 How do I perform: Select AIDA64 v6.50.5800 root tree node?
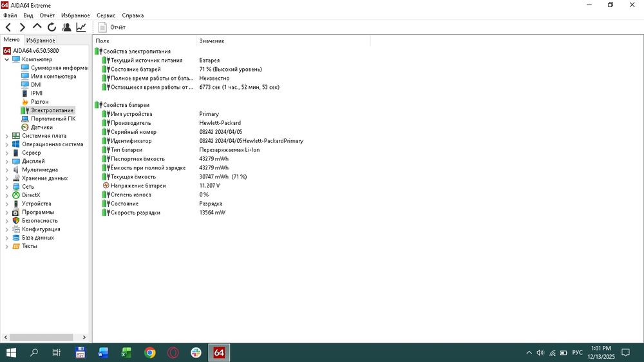click(35, 50)
